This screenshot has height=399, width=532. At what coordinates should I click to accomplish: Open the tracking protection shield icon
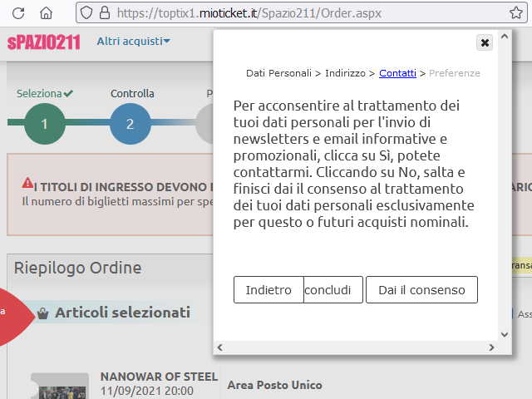86,13
